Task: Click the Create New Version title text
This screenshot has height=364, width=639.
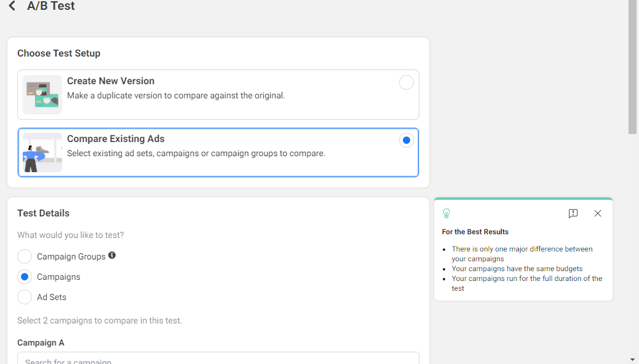Action: point(111,81)
